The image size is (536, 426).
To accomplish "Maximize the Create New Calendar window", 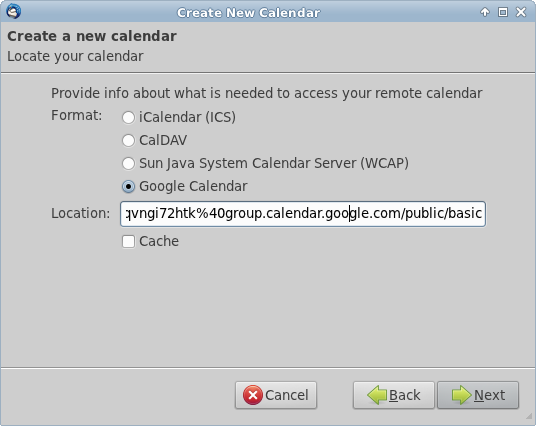I will pos(503,12).
